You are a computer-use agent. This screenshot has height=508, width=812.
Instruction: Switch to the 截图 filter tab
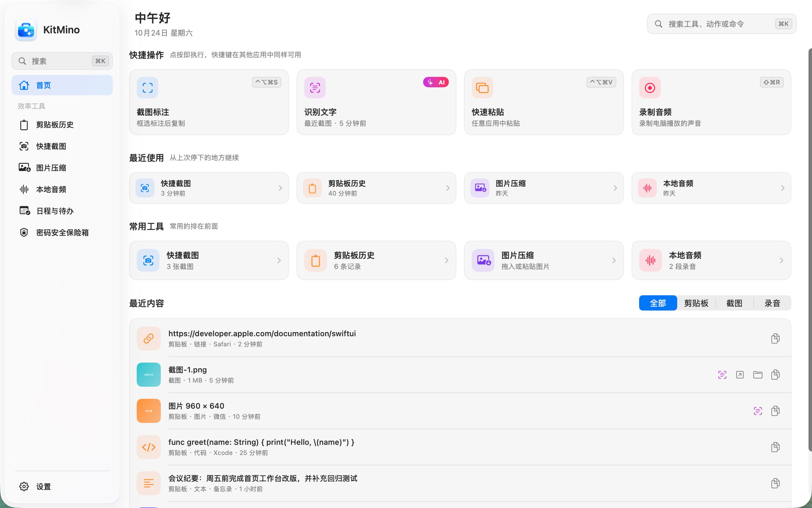click(734, 303)
